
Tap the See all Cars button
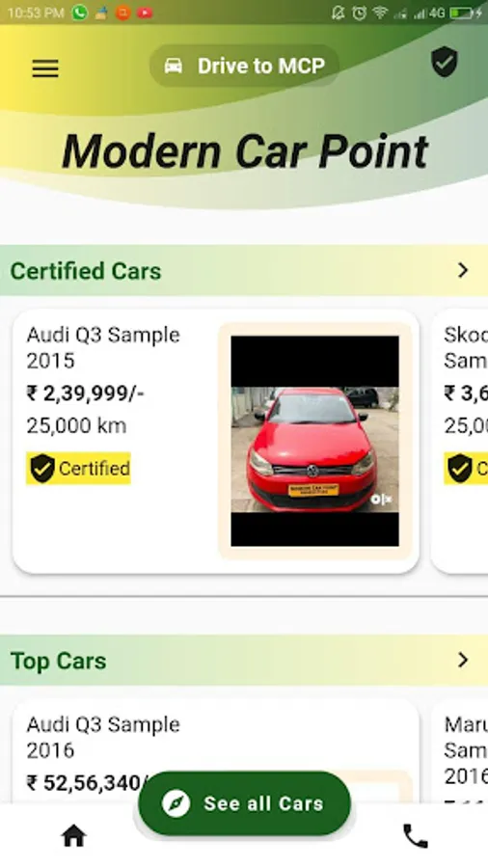coord(244,803)
